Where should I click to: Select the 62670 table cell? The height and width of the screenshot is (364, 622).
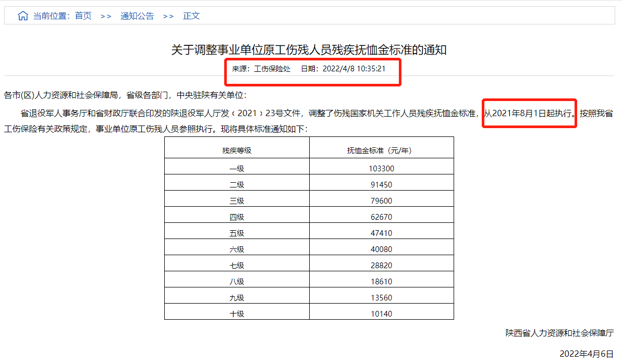(x=382, y=215)
